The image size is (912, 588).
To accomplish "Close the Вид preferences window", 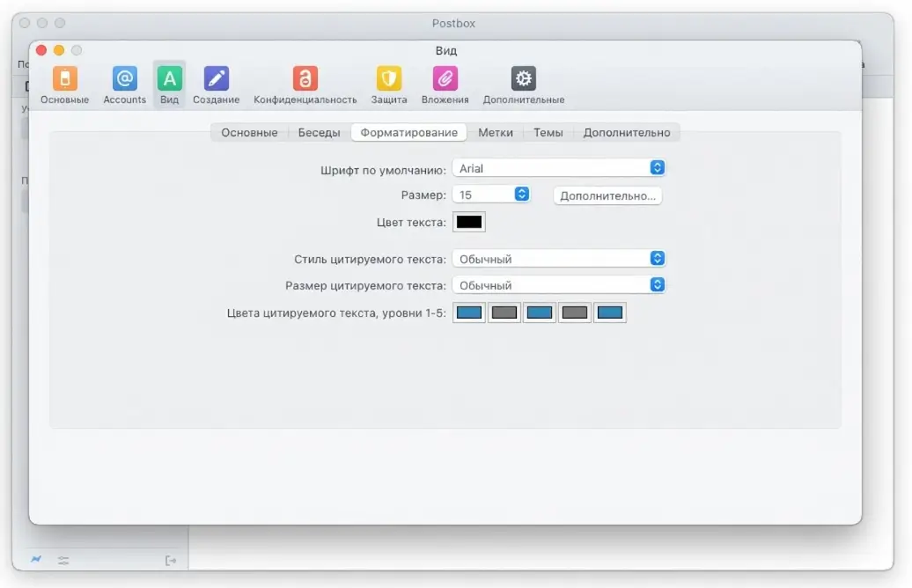I will [x=41, y=50].
